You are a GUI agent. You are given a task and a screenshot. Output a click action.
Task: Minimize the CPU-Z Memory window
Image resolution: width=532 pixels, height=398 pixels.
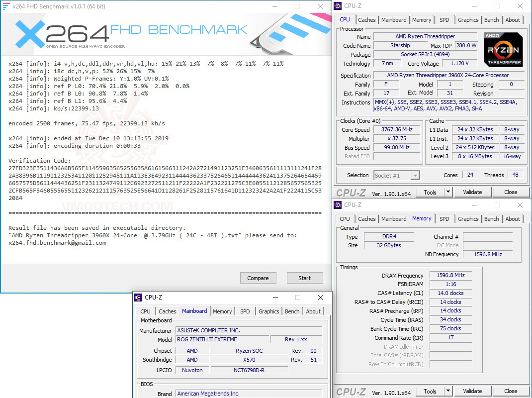(x=475, y=205)
